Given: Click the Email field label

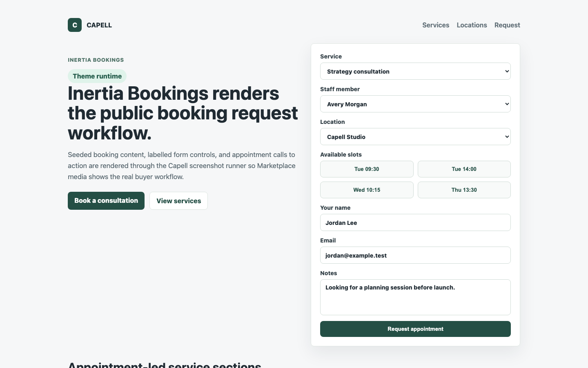Looking at the screenshot, I should pos(328,240).
